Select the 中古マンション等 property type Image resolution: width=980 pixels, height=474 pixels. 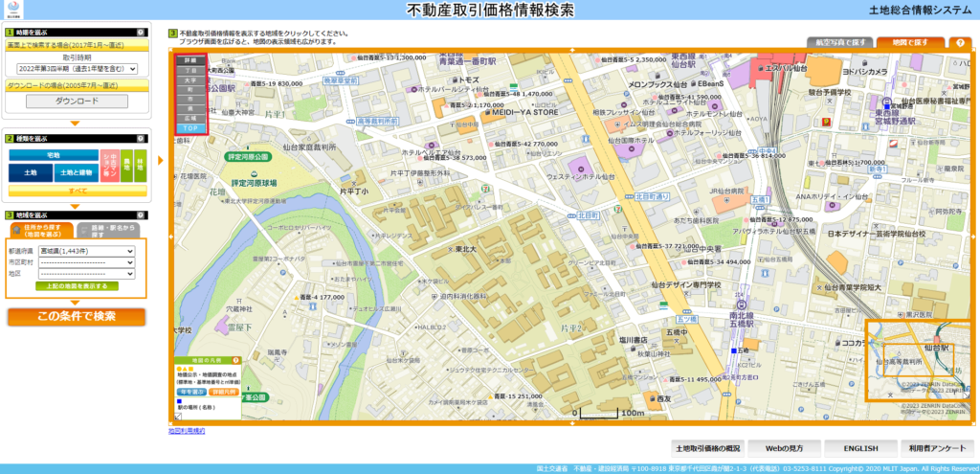coord(109,166)
